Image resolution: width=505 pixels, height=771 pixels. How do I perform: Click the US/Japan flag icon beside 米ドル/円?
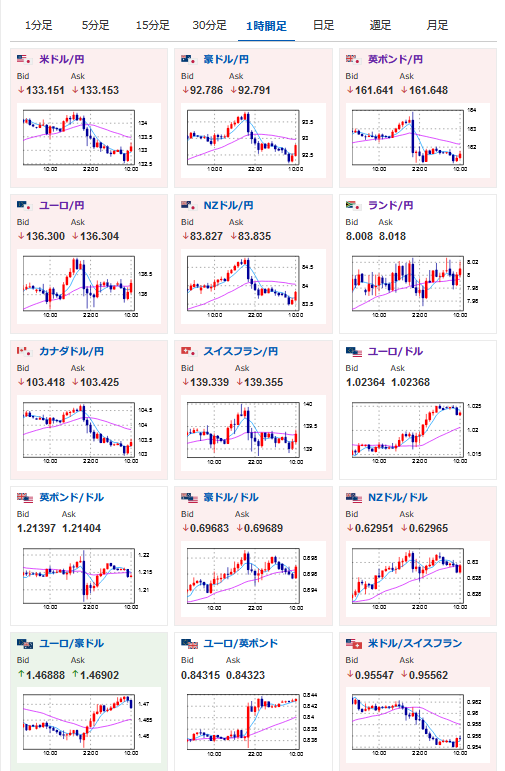(25, 59)
